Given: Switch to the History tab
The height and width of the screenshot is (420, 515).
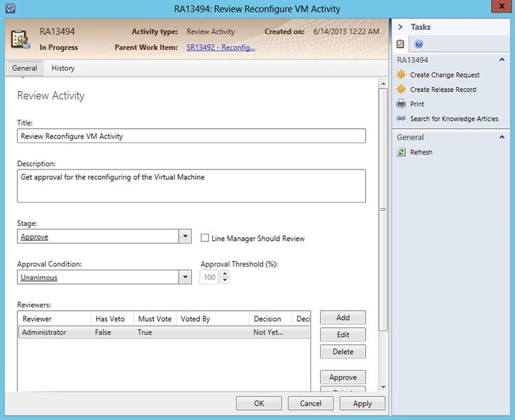Looking at the screenshot, I should [x=63, y=69].
